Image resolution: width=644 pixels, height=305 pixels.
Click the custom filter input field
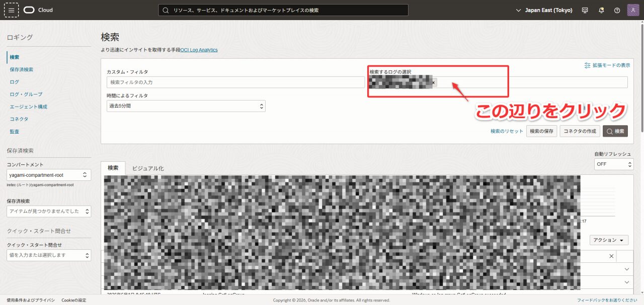[235, 82]
